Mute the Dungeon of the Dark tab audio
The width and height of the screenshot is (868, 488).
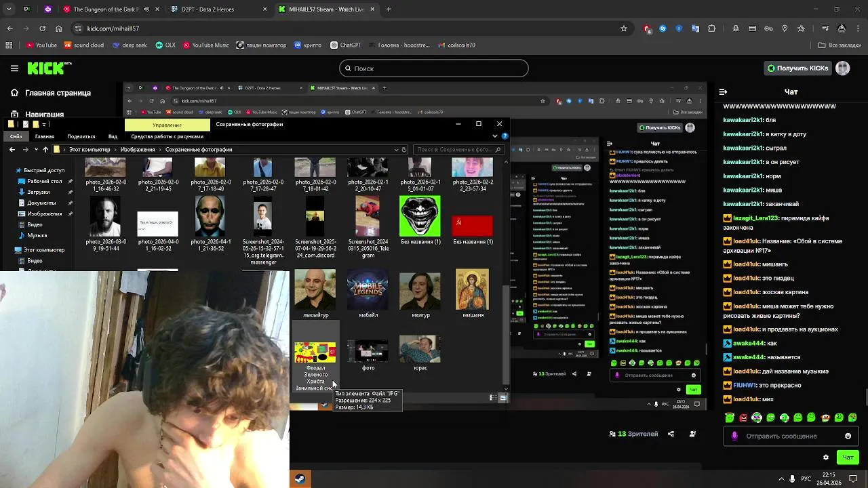(146, 9)
